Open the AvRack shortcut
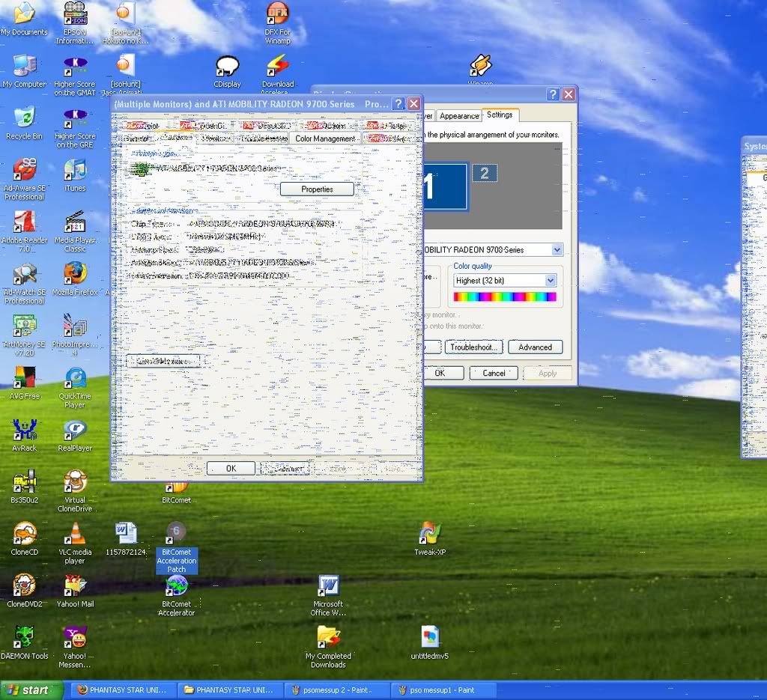This screenshot has height=700, width=767. 24,434
